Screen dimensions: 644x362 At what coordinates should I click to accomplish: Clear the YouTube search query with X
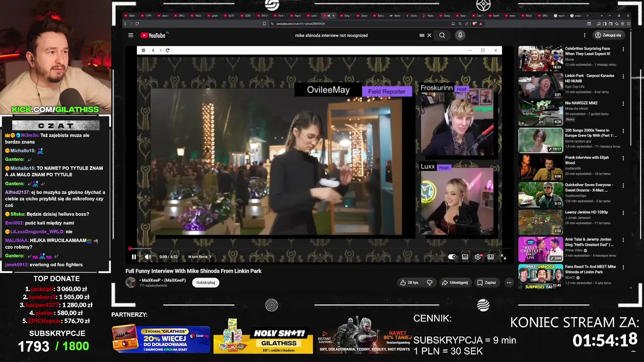429,35
